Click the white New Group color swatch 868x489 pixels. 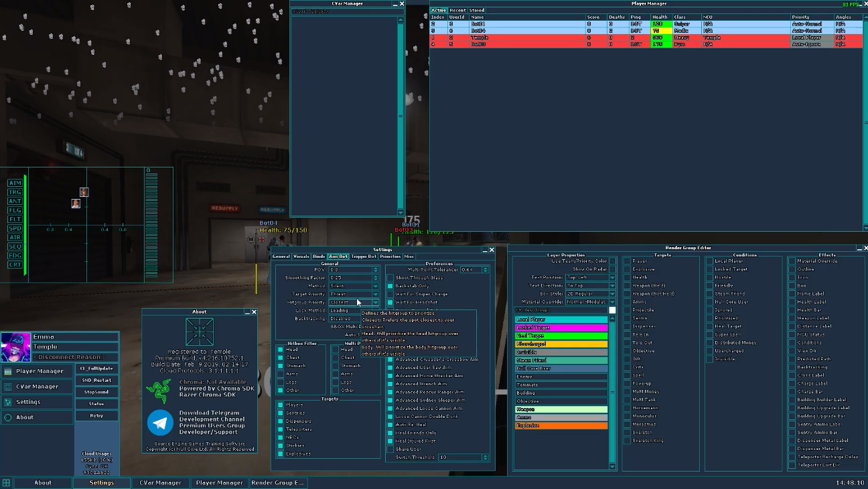(612, 310)
